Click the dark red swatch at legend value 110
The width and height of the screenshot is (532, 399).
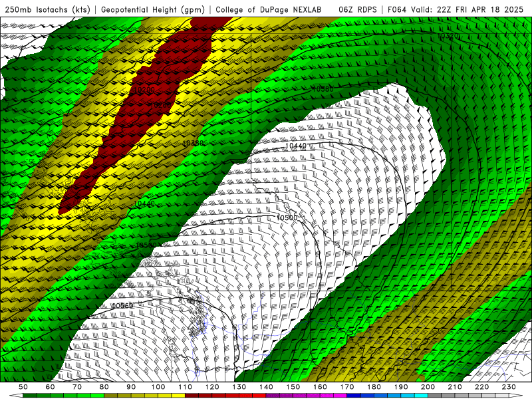tap(192, 396)
